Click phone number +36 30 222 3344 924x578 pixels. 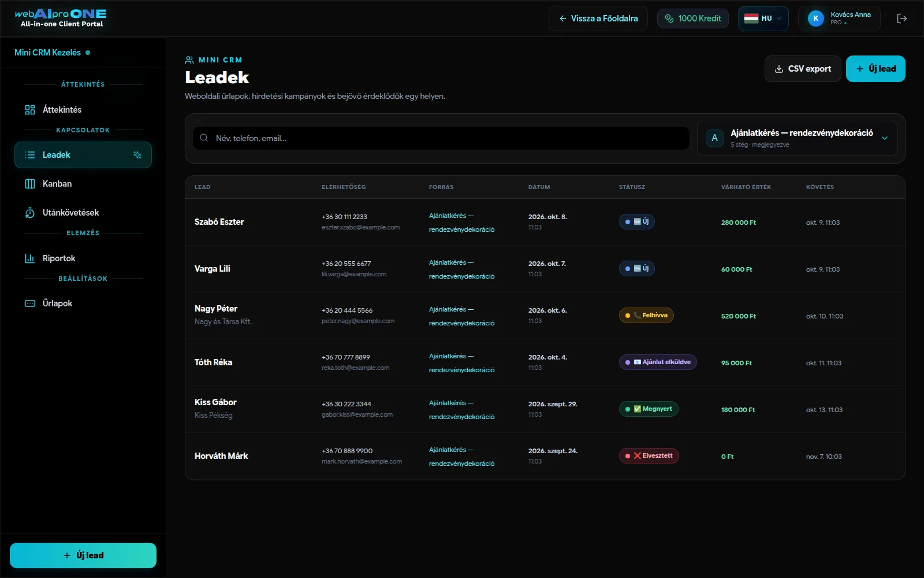click(346, 404)
